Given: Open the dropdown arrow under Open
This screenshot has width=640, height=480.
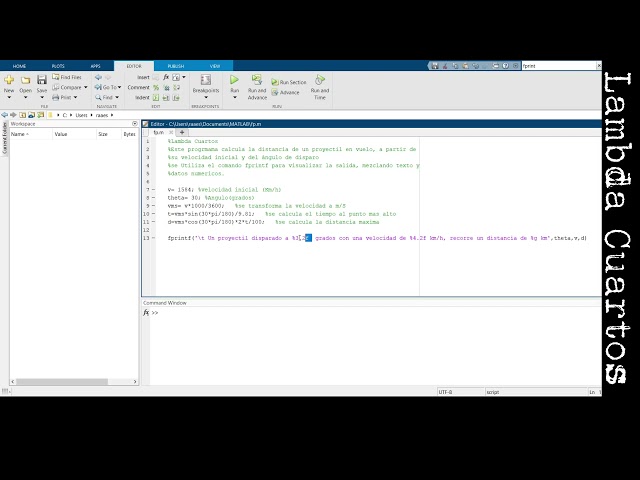Looking at the screenshot, I should (x=25, y=98).
